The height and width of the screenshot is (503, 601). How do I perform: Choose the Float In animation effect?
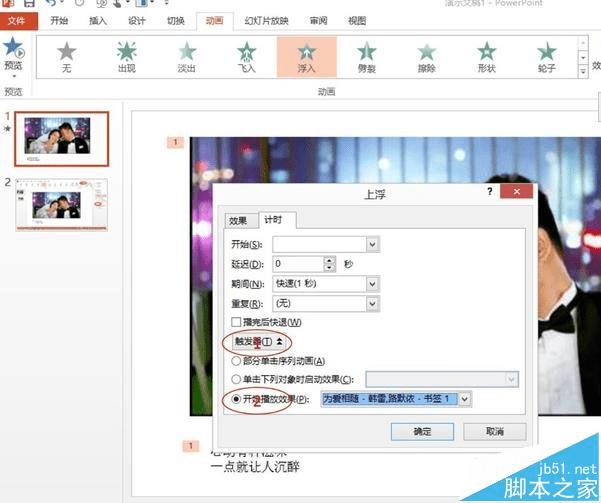coord(307,57)
